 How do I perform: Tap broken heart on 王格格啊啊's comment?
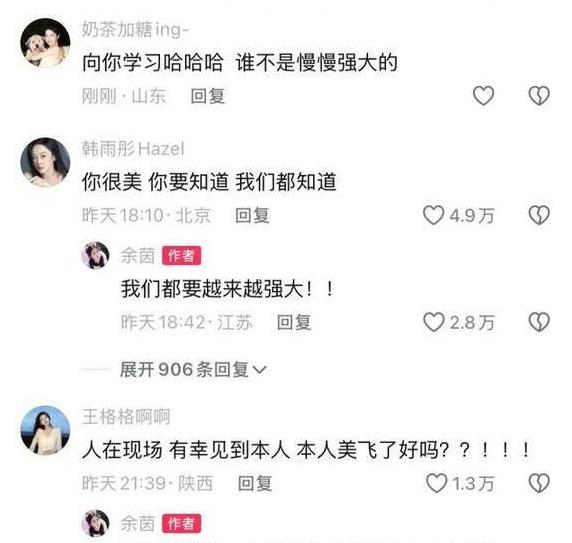[x=539, y=484]
